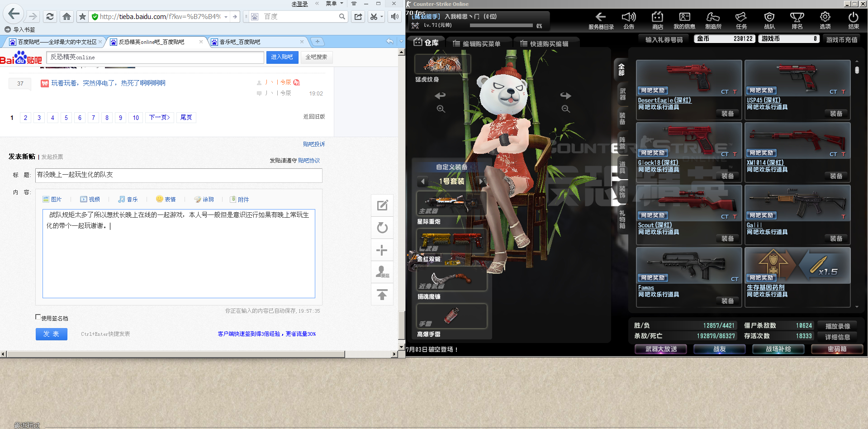The image size is (868, 429).
Task: Open 我的信息 profile in game
Action: (684, 21)
